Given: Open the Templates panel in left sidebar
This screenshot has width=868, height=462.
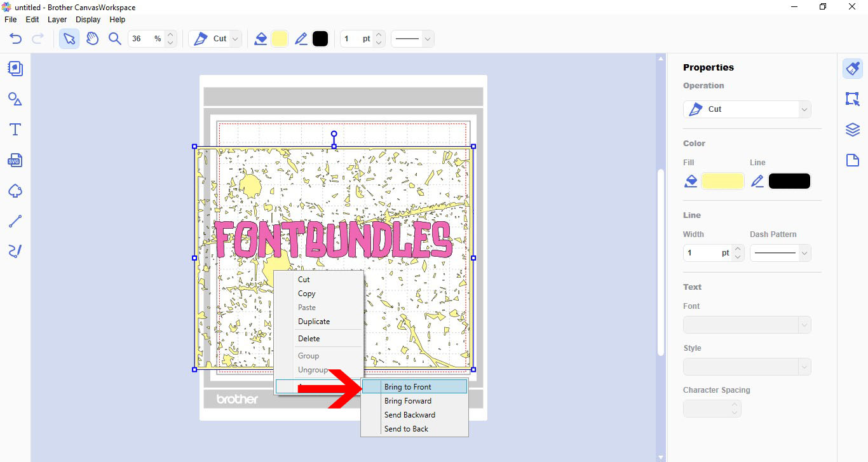Looking at the screenshot, I should (x=15, y=69).
